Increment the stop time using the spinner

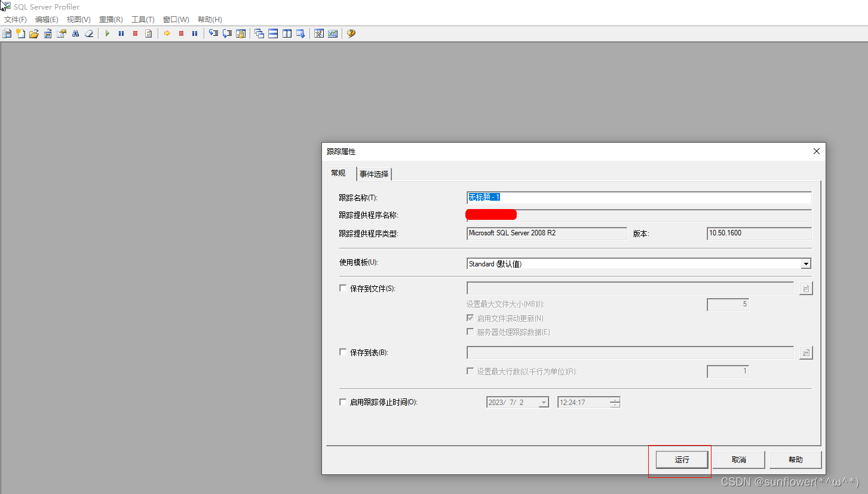point(615,400)
